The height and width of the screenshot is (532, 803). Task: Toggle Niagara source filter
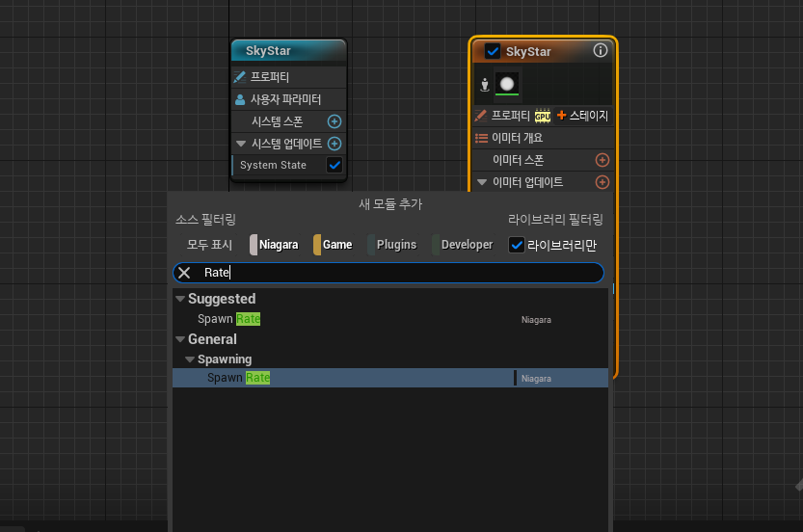pyautogui.click(x=275, y=245)
